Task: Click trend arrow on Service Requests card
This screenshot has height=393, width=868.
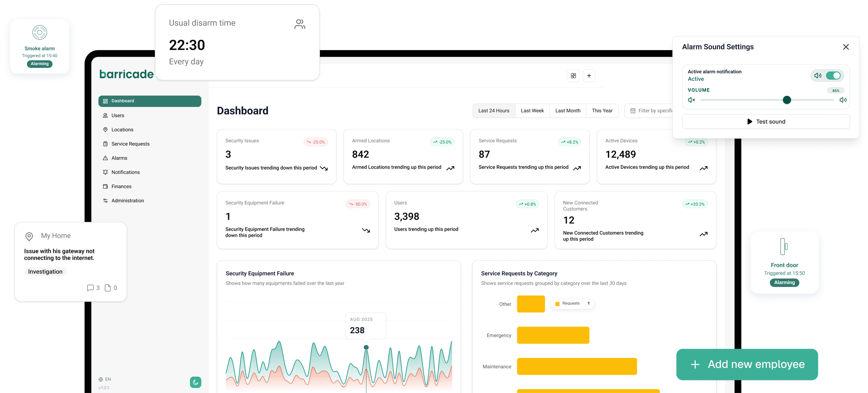Action: pyautogui.click(x=577, y=168)
